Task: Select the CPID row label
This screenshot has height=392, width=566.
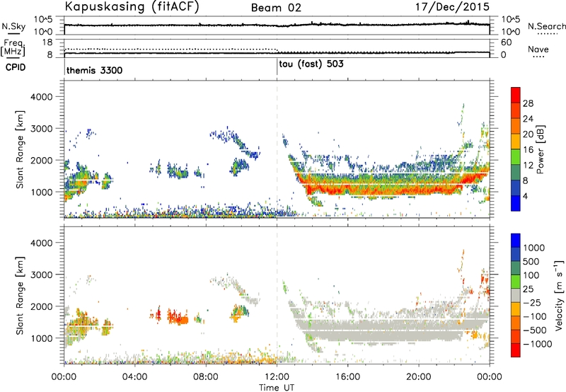Action: coord(15,67)
